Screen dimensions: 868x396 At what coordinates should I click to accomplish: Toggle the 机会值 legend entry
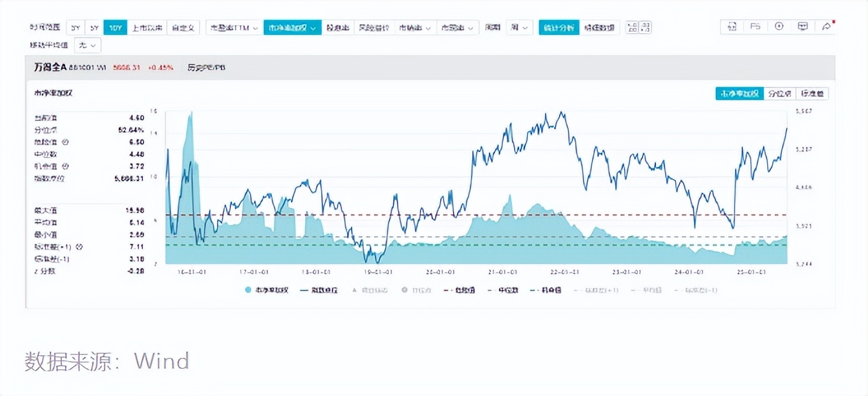(x=546, y=290)
